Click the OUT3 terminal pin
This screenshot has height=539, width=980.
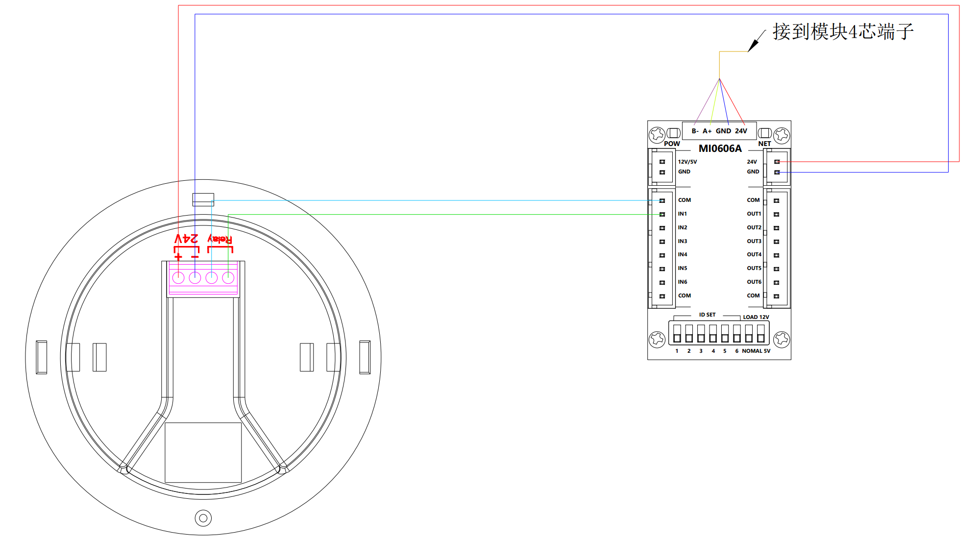(776, 242)
